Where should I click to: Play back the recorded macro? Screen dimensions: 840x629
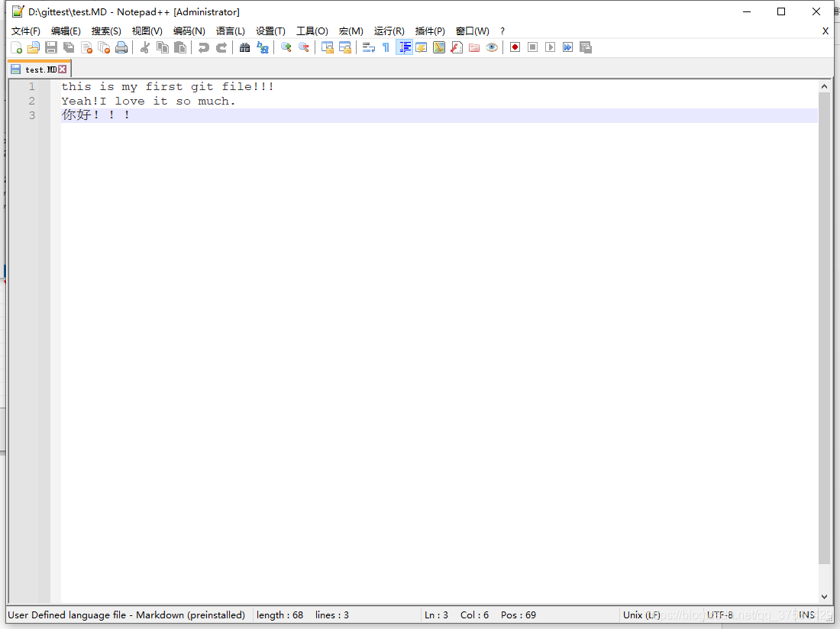[549, 47]
